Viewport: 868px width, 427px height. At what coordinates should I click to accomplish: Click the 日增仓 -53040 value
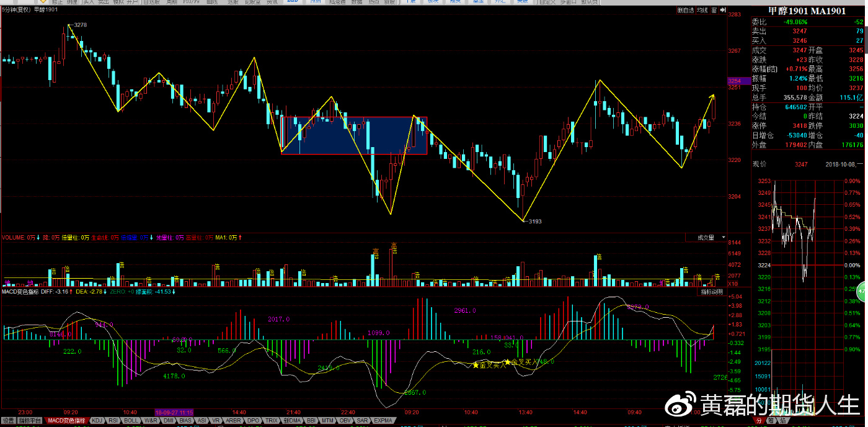point(797,135)
